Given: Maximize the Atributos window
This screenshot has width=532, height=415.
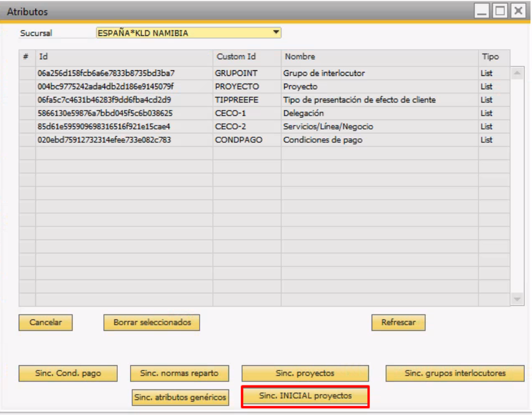Looking at the screenshot, I should [x=500, y=11].
